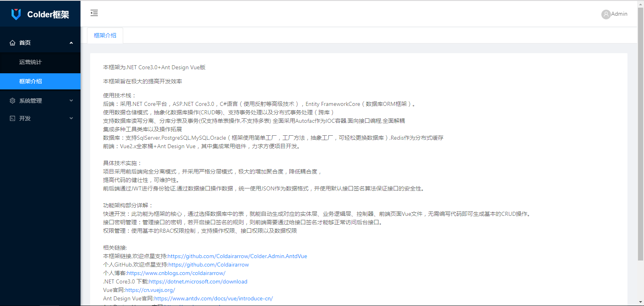Click the Admin username text

(619, 14)
